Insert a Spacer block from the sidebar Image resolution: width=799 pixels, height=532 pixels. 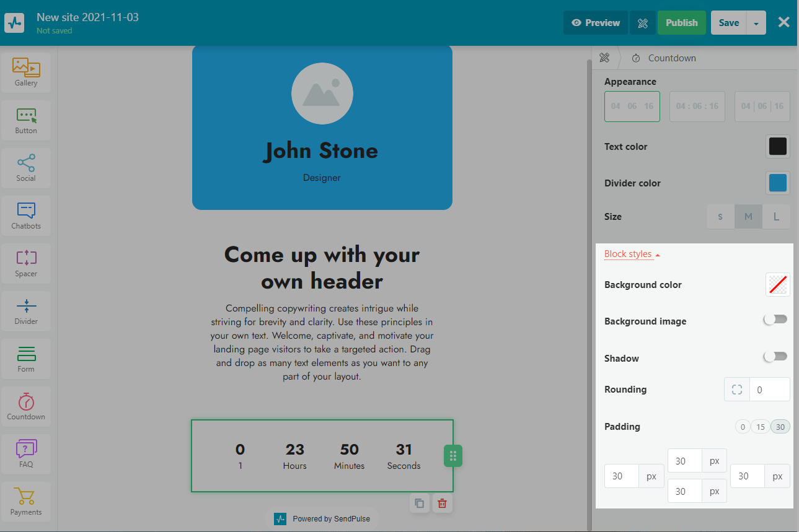click(26, 263)
